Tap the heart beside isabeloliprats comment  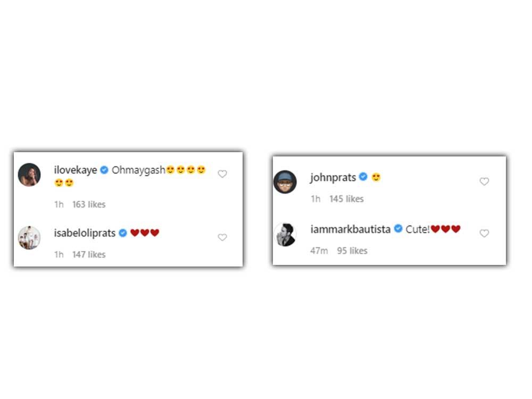(x=222, y=237)
